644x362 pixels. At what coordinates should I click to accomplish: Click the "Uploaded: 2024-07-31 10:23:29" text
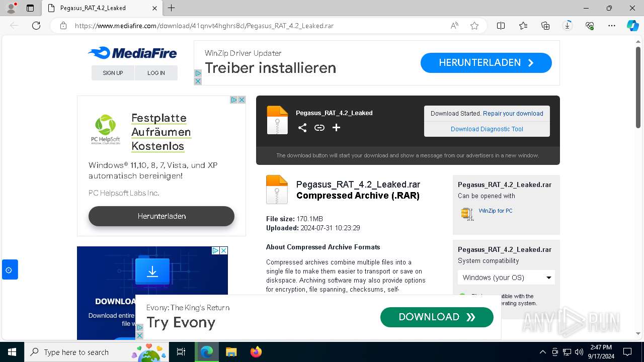coord(313,228)
